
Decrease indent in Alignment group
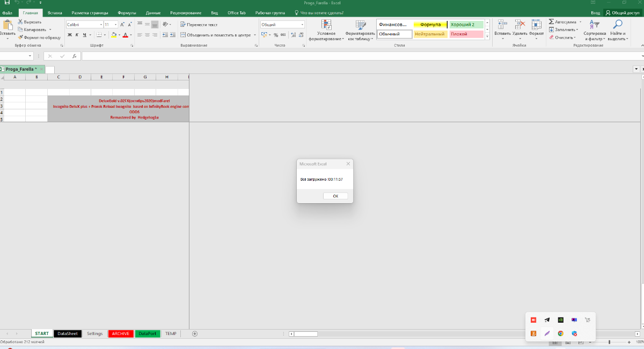(x=164, y=35)
